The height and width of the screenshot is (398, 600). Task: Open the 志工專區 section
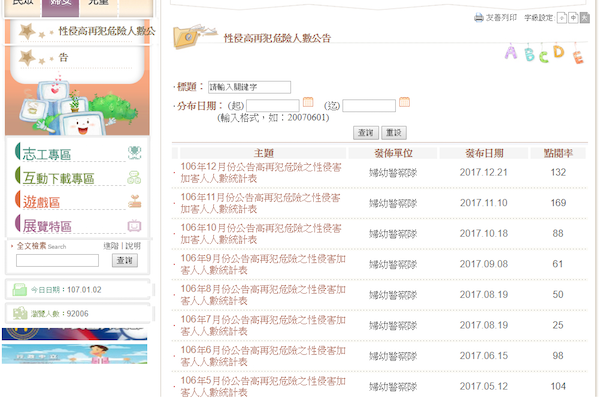point(47,154)
